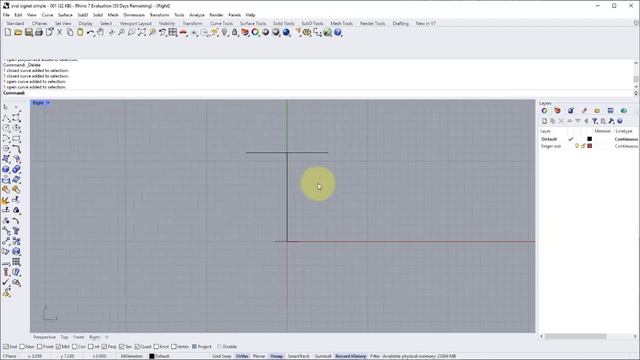Click the color wheel icon in toolbar
This screenshot has width=640, height=360.
coord(255,32)
